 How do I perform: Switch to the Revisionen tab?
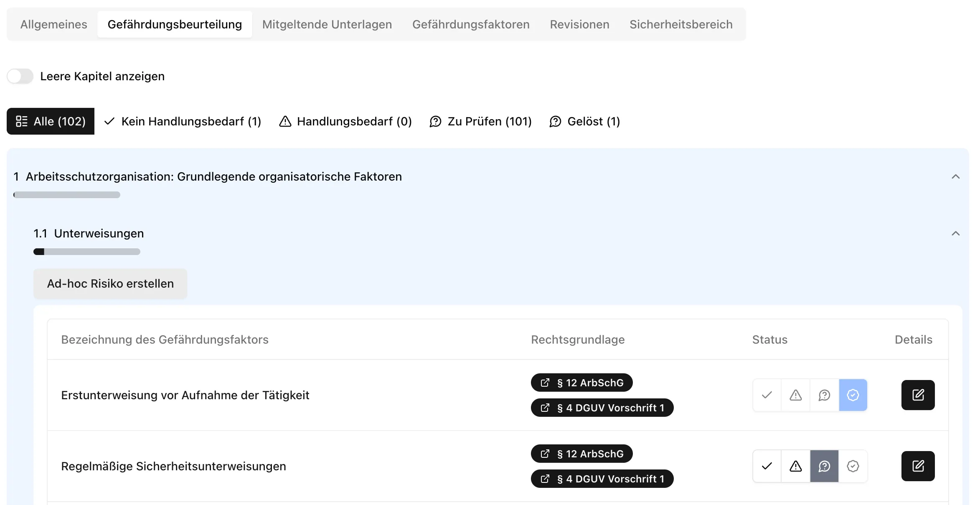point(579,24)
